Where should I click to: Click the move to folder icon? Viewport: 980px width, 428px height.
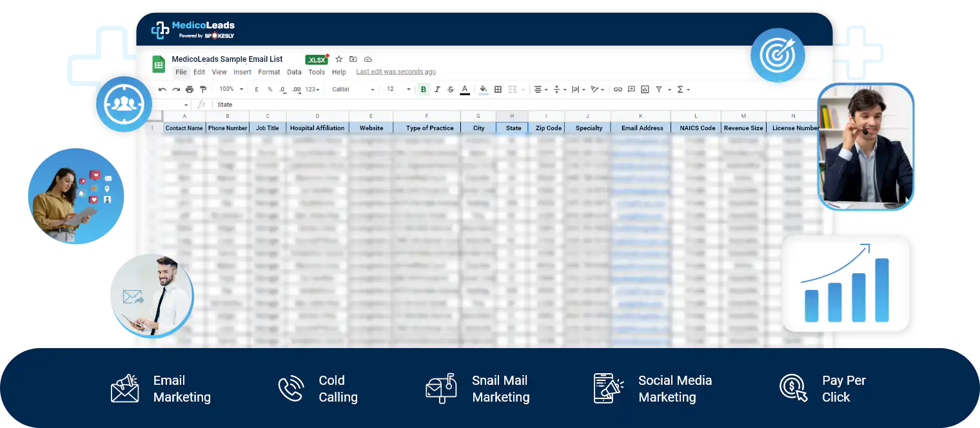(x=353, y=59)
